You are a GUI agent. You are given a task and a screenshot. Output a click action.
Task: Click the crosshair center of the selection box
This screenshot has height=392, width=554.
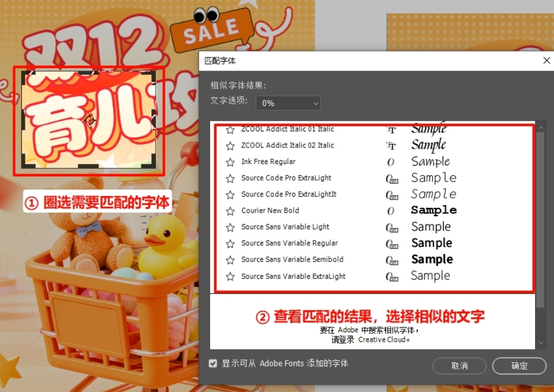point(89,121)
